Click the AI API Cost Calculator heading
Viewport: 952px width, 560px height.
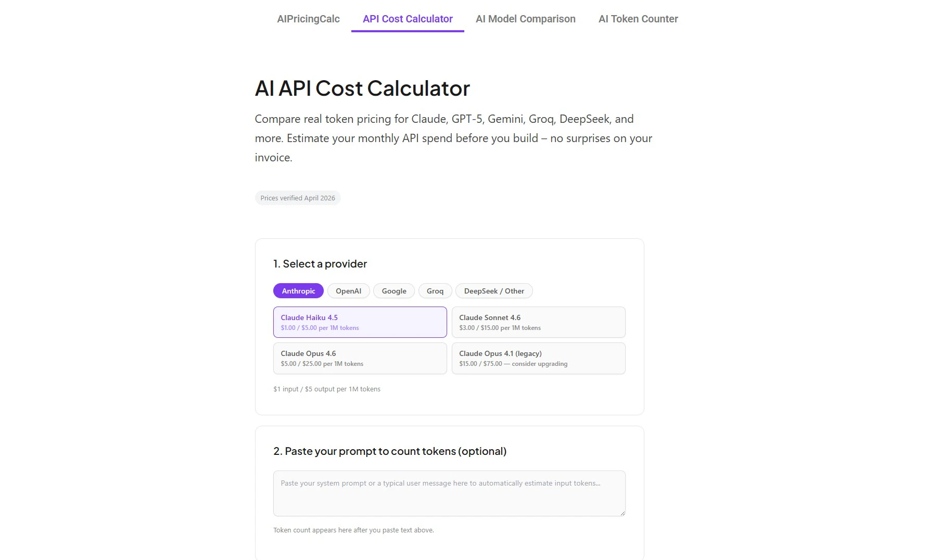point(362,88)
